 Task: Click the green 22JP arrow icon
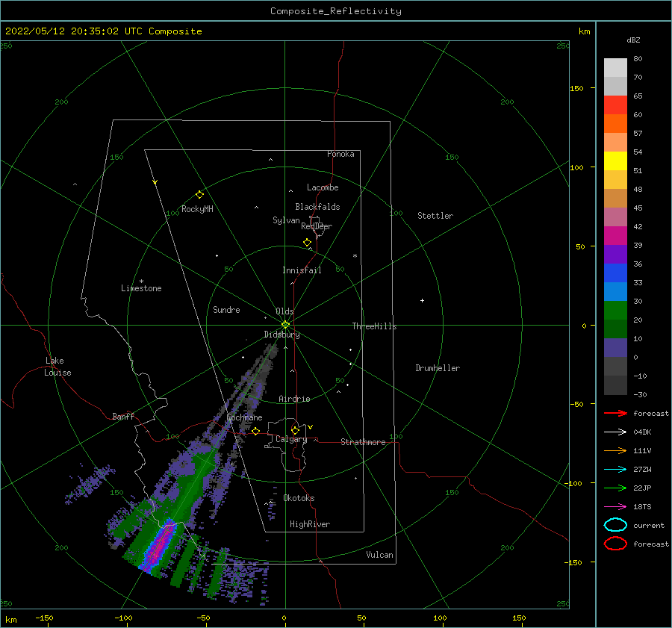615,488
